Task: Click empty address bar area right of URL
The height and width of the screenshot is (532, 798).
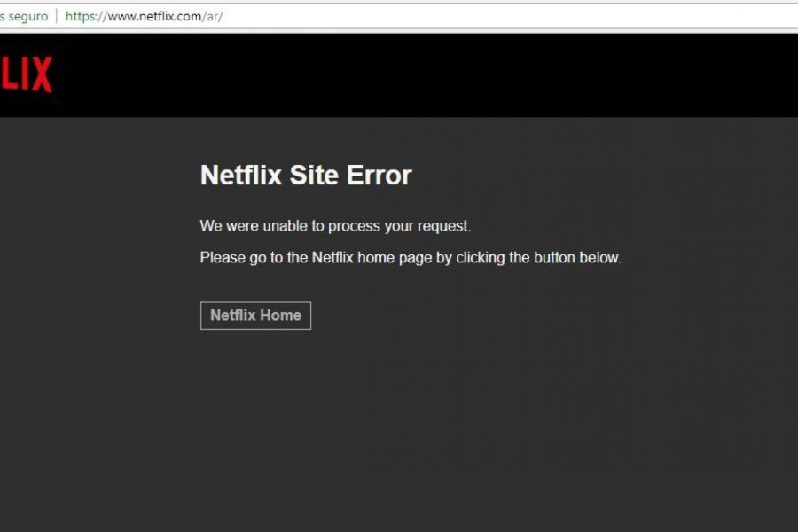Action: 509,16
